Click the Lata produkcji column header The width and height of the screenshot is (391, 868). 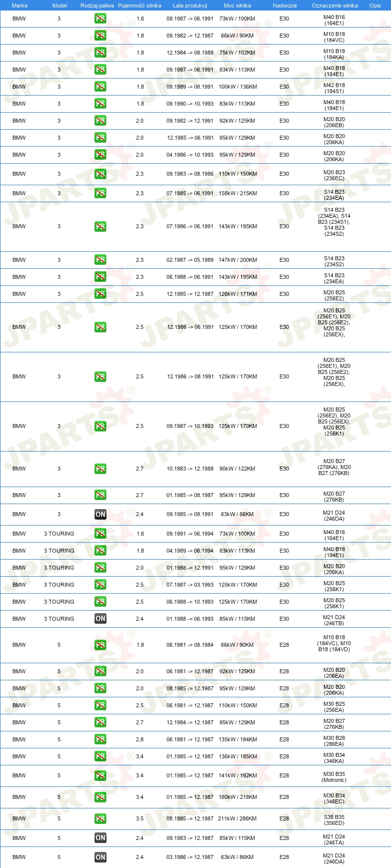click(190, 6)
